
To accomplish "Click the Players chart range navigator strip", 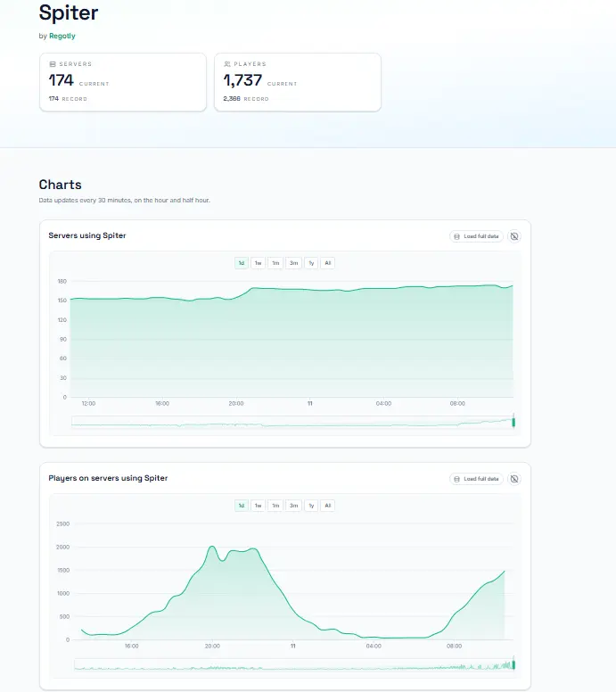I will click(x=294, y=664).
